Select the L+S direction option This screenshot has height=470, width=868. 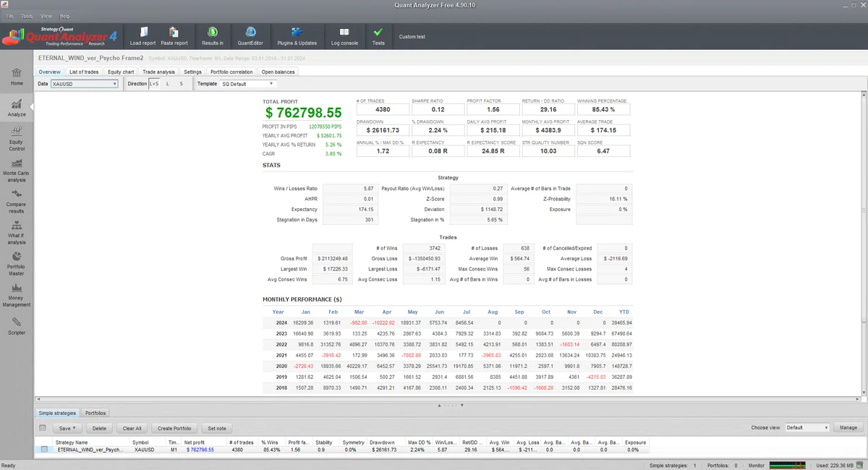pyautogui.click(x=153, y=84)
